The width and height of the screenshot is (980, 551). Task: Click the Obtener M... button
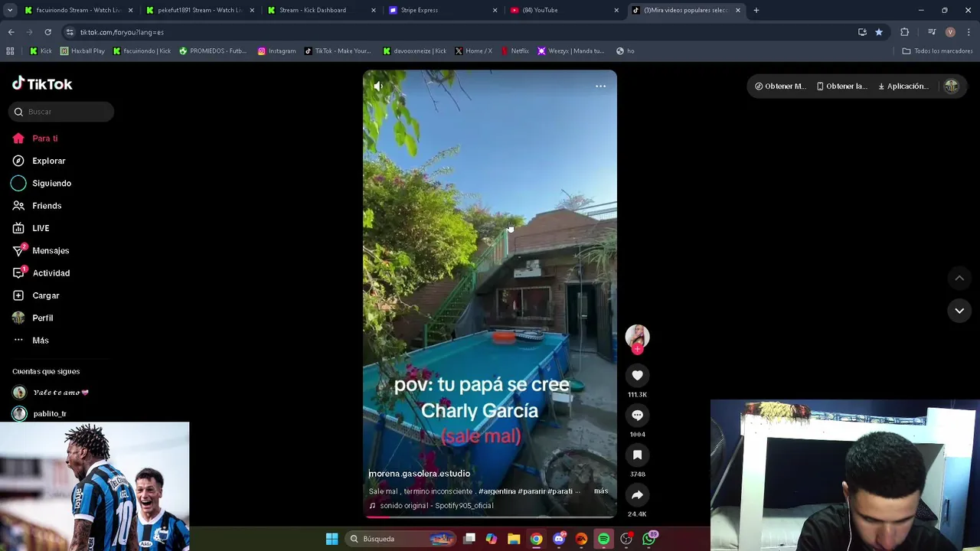coord(779,86)
